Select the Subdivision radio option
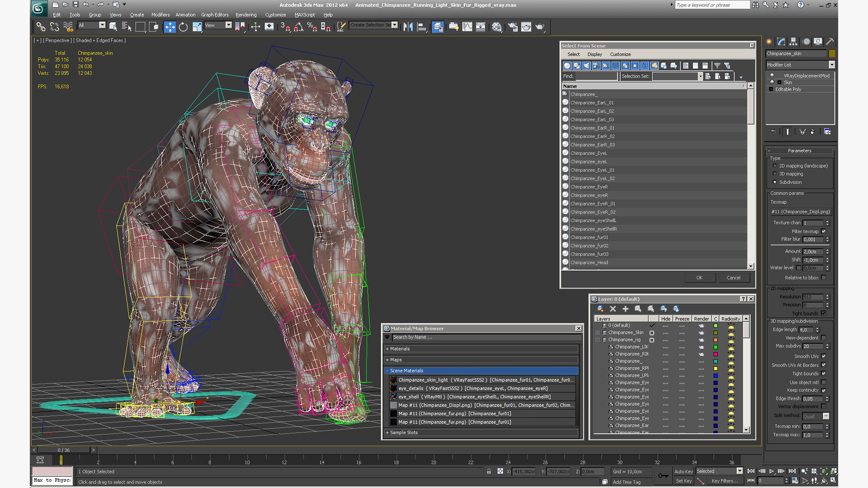The image size is (868, 488). click(774, 182)
